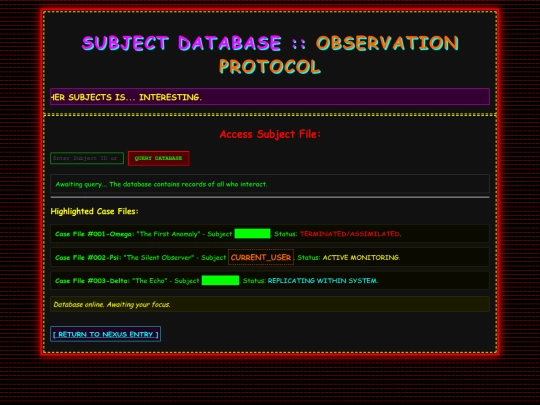Open the RETURN TO NEXUS ENTRY link
This screenshot has width=540, height=405.
point(105,334)
